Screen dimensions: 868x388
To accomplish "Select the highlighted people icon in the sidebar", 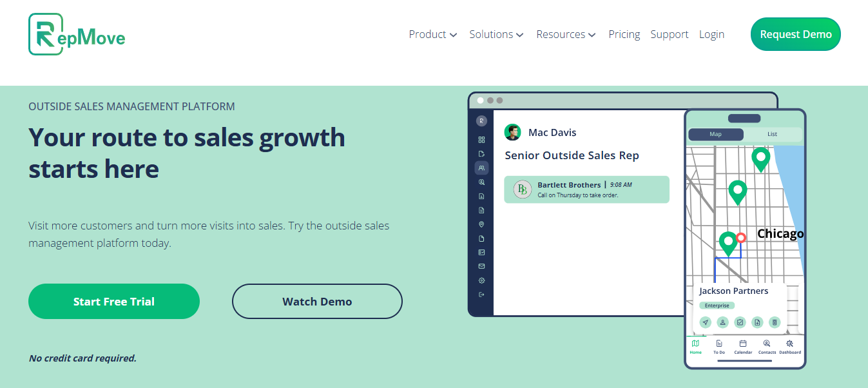I will pos(481,168).
